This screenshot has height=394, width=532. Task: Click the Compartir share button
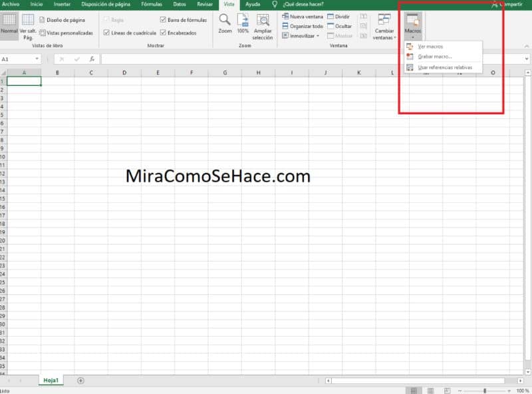point(507,5)
